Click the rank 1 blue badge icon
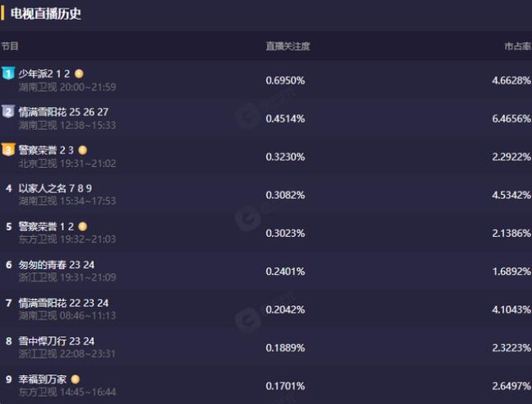The height and width of the screenshot is (404, 532). pos(8,74)
